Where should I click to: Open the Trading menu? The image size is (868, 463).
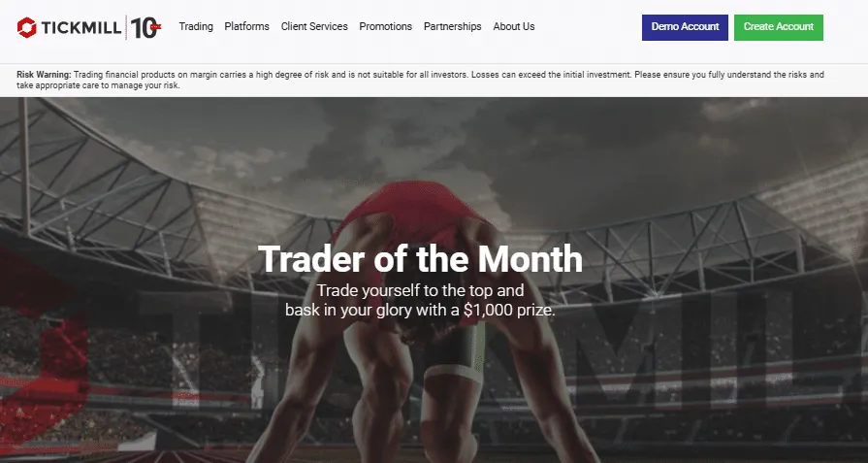196,27
